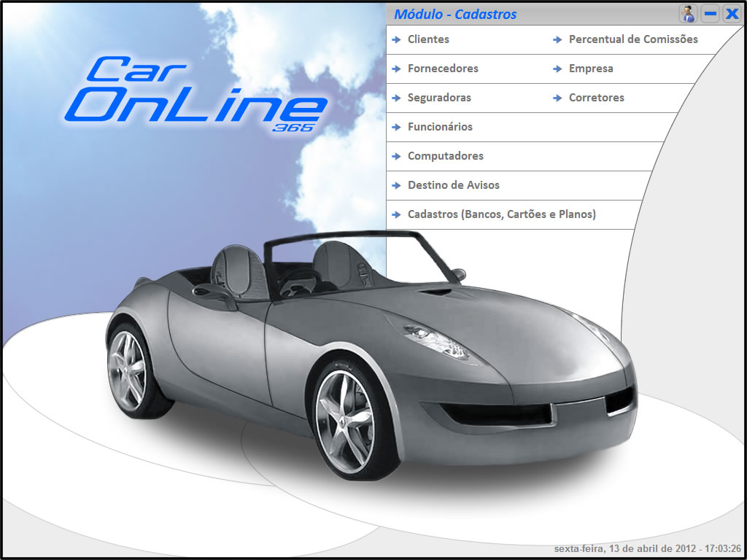Close the Módulo - Cadastros window
The image size is (747, 560).
[x=732, y=14]
